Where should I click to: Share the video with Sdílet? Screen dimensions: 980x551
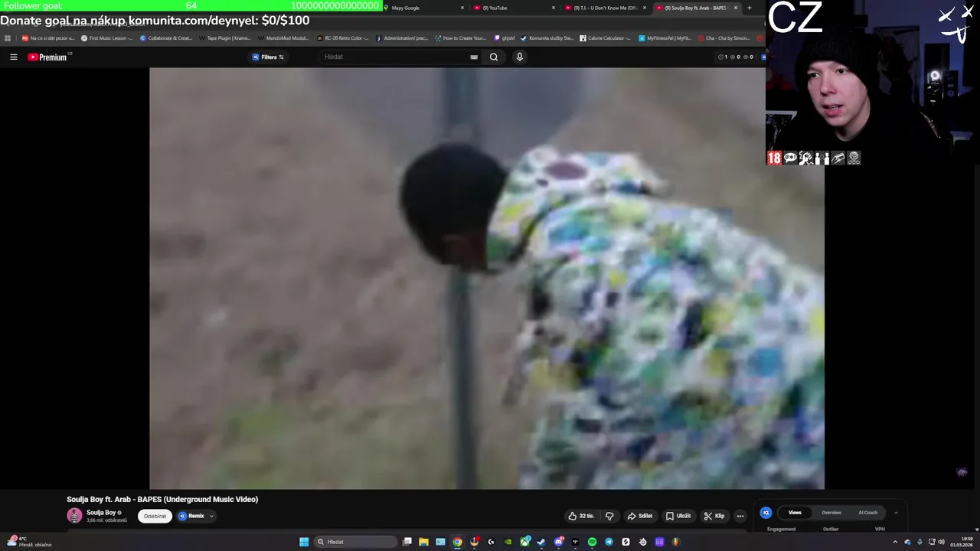pyautogui.click(x=639, y=516)
